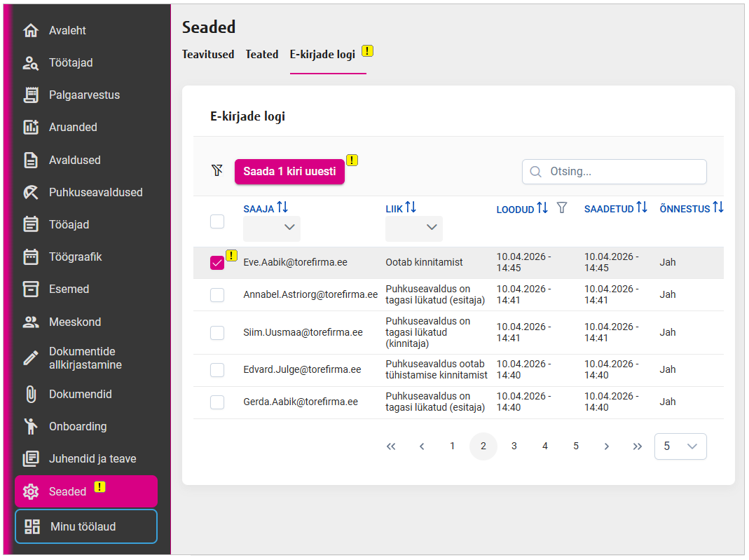Open Onboarding section in sidebar
749x560 pixels.
click(77, 426)
